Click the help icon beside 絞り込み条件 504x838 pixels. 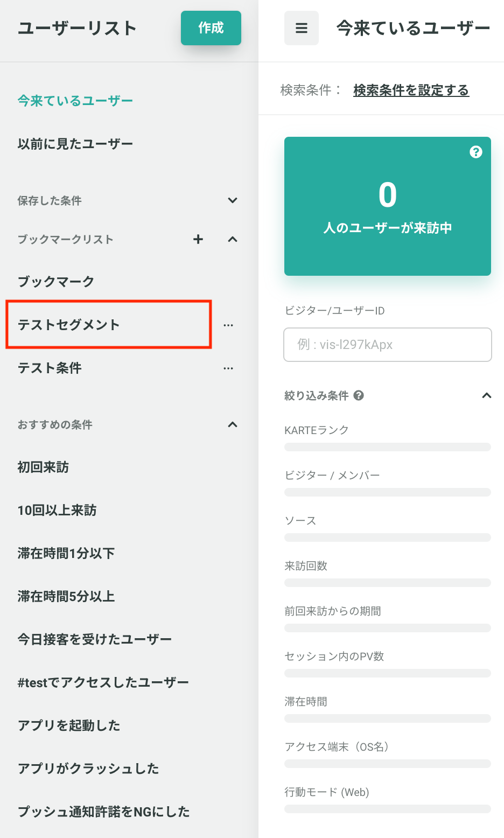tap(359, 395)
